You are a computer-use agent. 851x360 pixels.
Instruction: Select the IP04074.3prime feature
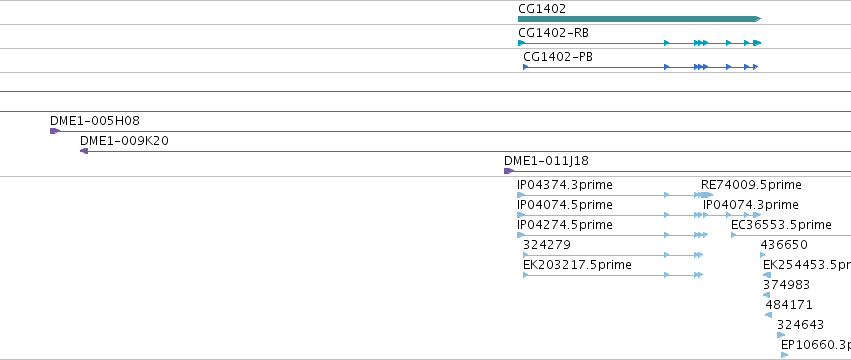click(x=732, y=215)
